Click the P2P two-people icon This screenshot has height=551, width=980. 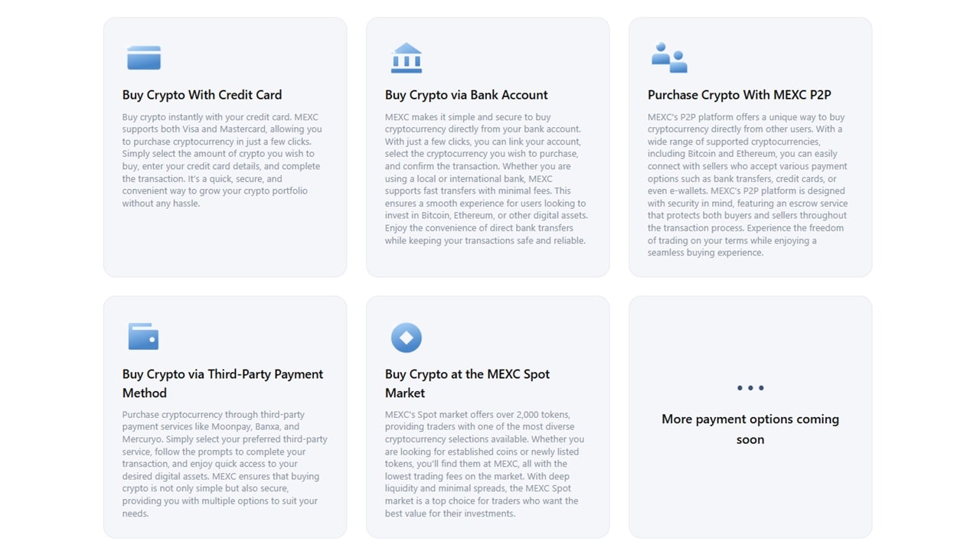pos(669,58)
